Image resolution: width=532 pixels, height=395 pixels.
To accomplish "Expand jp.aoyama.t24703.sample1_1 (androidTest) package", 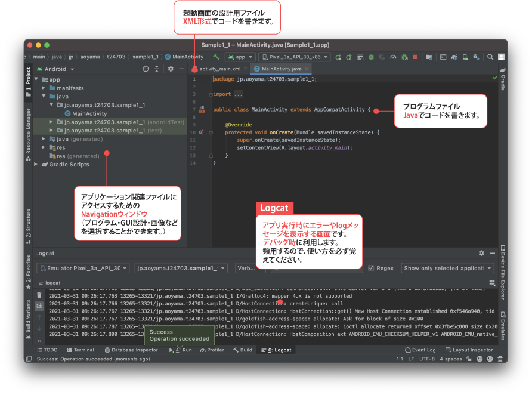I will tap(51, 122).
